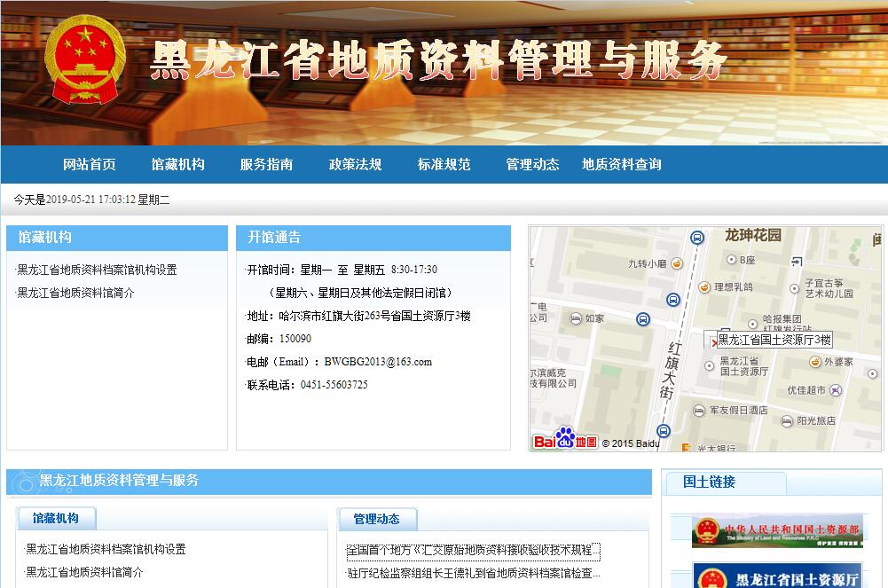Click the bus stop icon at bottom of 红旗大街

[x=664, y=431]
